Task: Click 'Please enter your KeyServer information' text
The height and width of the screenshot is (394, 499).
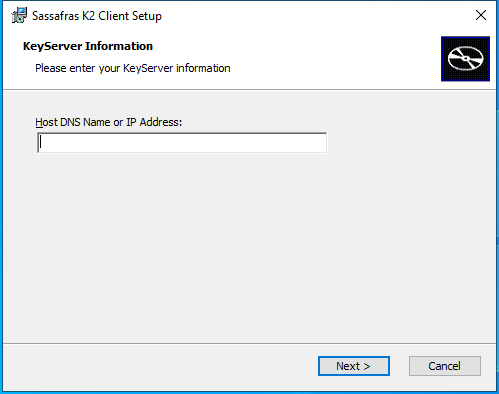Action: coord(133,68)
